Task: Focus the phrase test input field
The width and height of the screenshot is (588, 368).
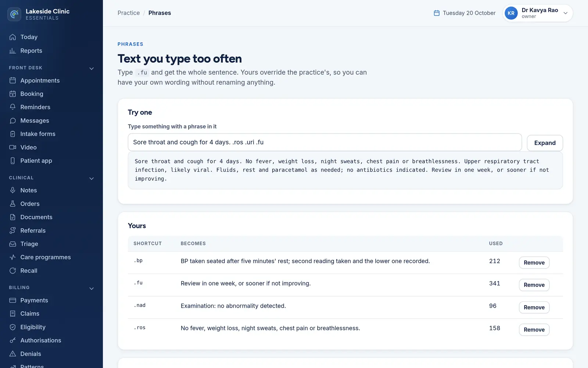Action: click(325, 142)
